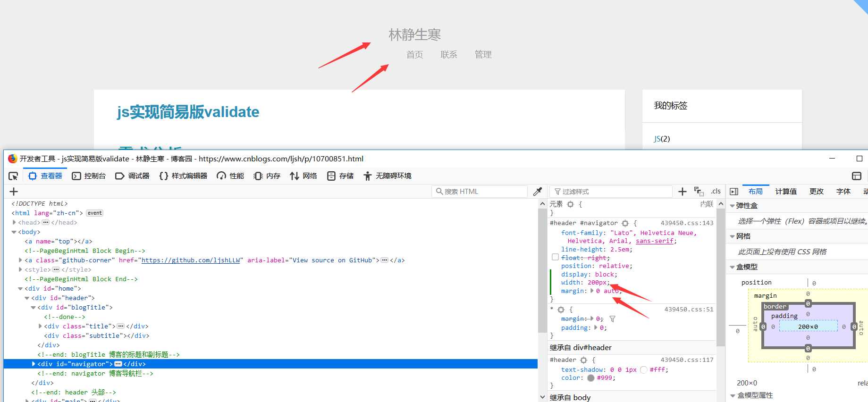The image size is (868, 402).
Task: Highlight selector icon for #header rule
Action: pos(584,360)
